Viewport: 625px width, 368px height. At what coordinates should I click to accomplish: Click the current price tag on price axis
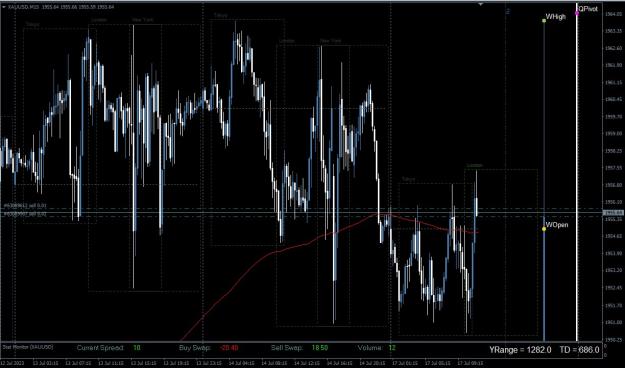[613, 213]
